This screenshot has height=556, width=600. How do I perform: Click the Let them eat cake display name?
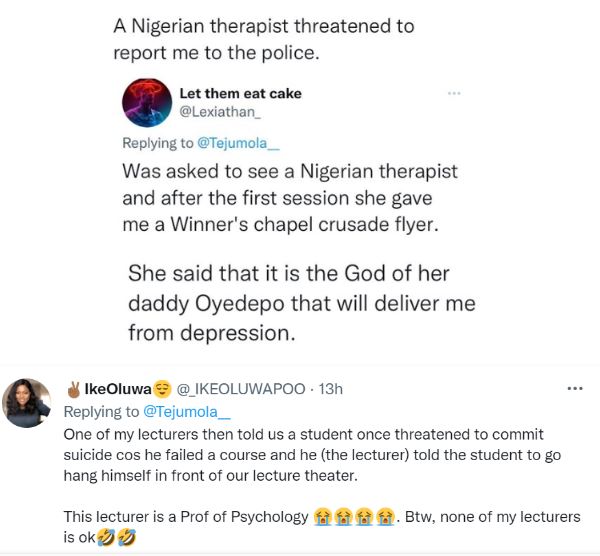point(240,93)
